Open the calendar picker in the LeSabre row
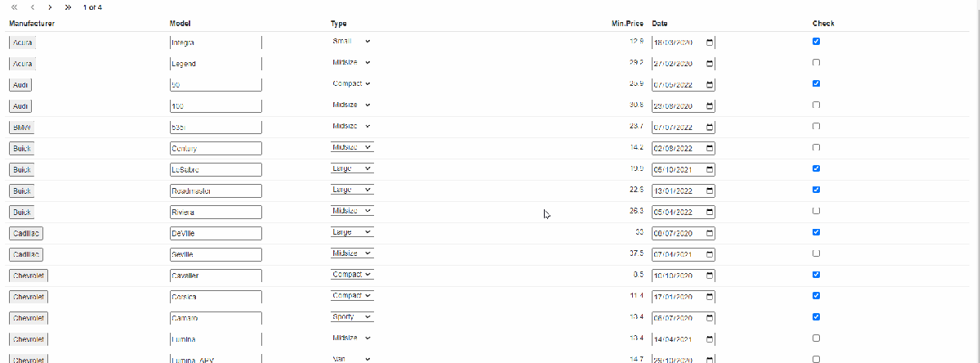Image resolution: width=980 pixels, height=363 pixels. click(x=709, y=169)
